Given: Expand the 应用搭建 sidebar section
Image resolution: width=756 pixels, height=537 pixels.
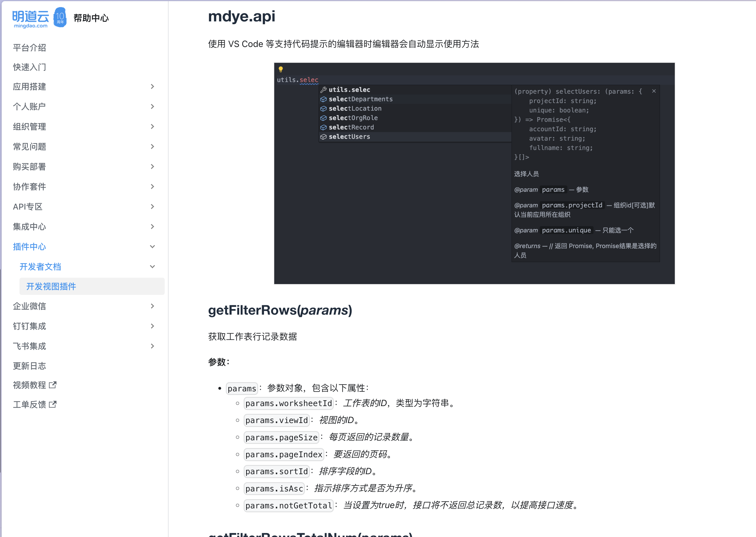Looking at the screenshot, I should click(x=152, y=87).
